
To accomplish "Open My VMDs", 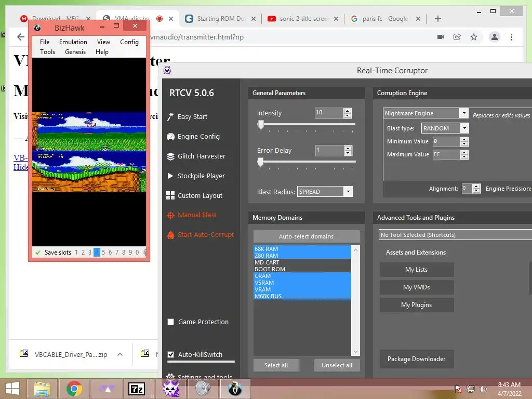I will [x=417, y=287].
